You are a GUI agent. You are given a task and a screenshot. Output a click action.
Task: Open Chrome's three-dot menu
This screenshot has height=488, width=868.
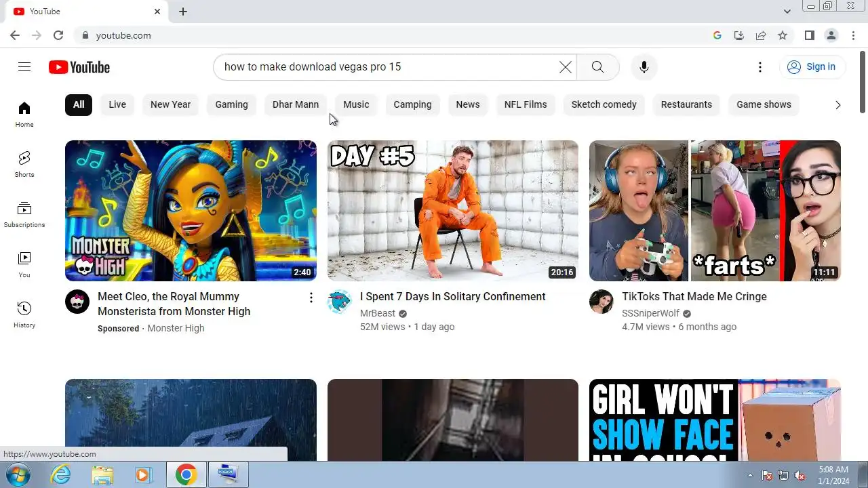[853, 35]
